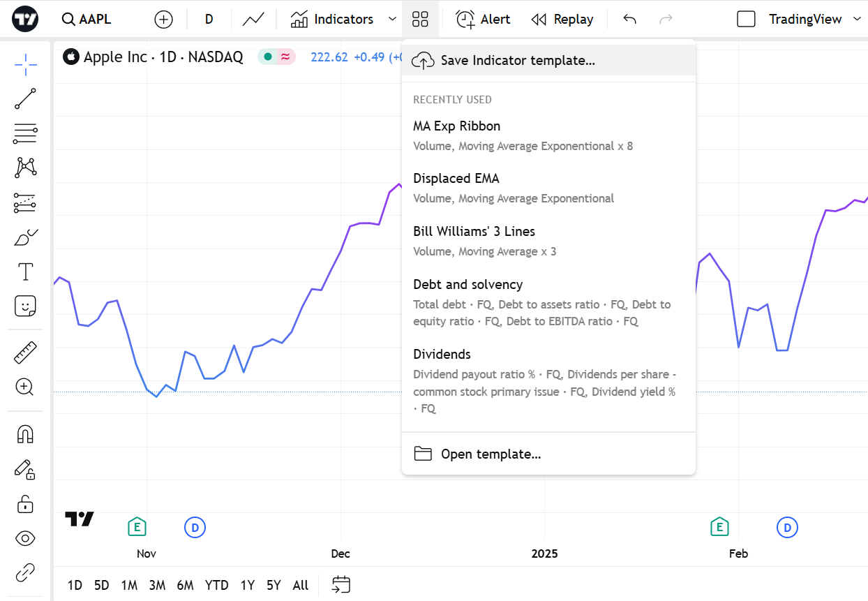Toggle stay in drawing mode
Viewport: 868px width, 601px height.
(25, 469)
